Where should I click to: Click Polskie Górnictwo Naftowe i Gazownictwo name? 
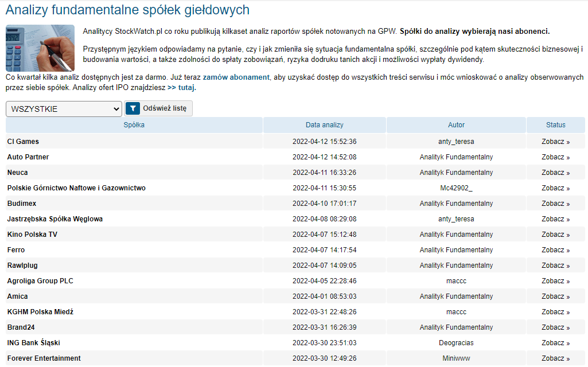[76, 188]
